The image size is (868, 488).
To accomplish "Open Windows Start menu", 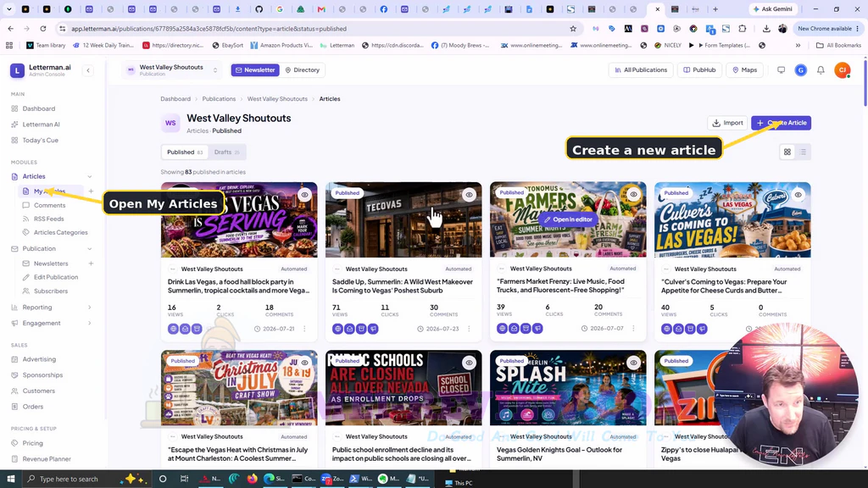I will 10,479.
